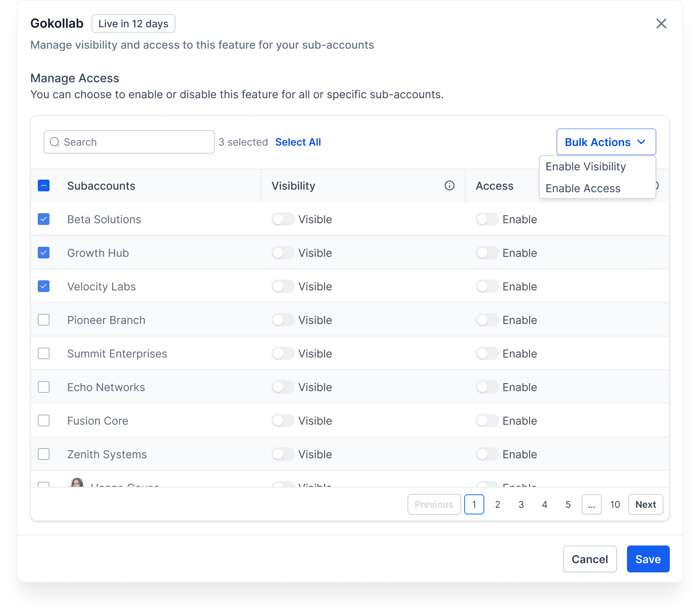Click the Cancel button

coord(590,559)
